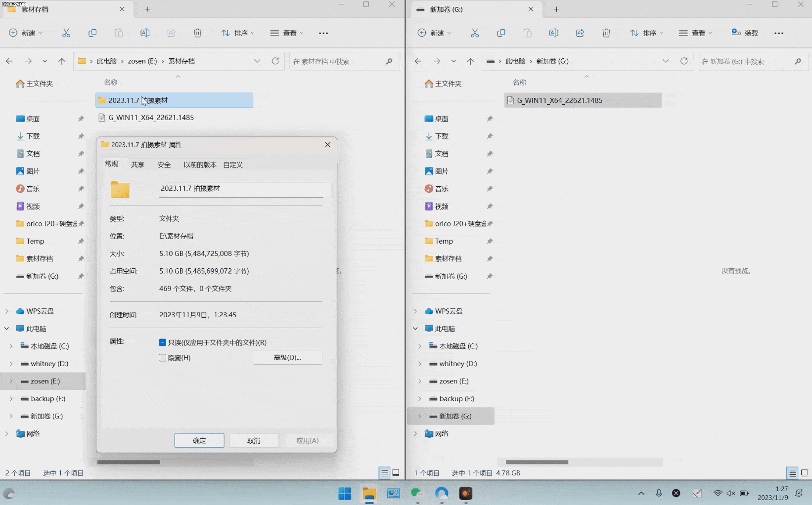
Task: Go up one level in the left window
Action: (62, 61)
